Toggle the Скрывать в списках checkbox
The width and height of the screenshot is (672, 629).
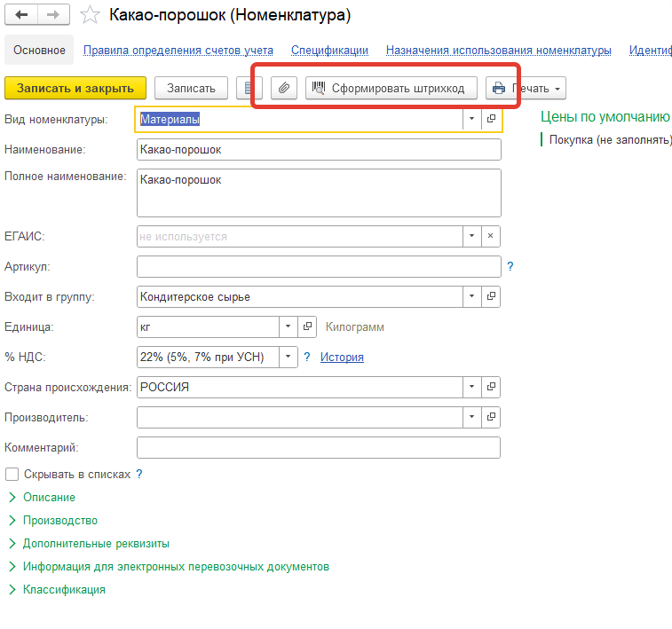12,475
